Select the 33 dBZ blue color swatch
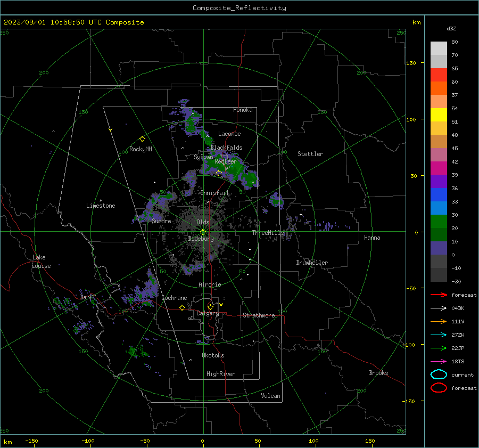The height and width of the screenshot is (448, 479). (x=439, y=194)
